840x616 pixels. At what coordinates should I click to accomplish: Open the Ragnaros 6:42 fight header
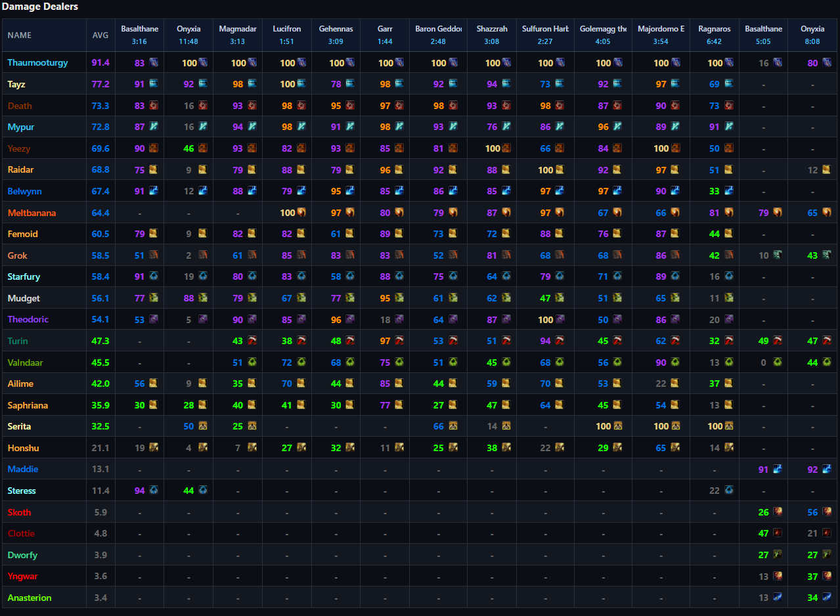715,35
